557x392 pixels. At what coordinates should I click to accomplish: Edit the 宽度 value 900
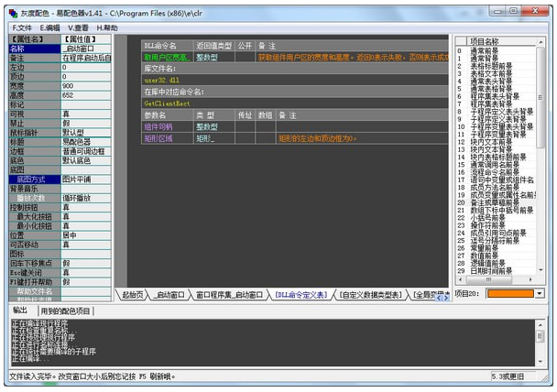(84, 86)
